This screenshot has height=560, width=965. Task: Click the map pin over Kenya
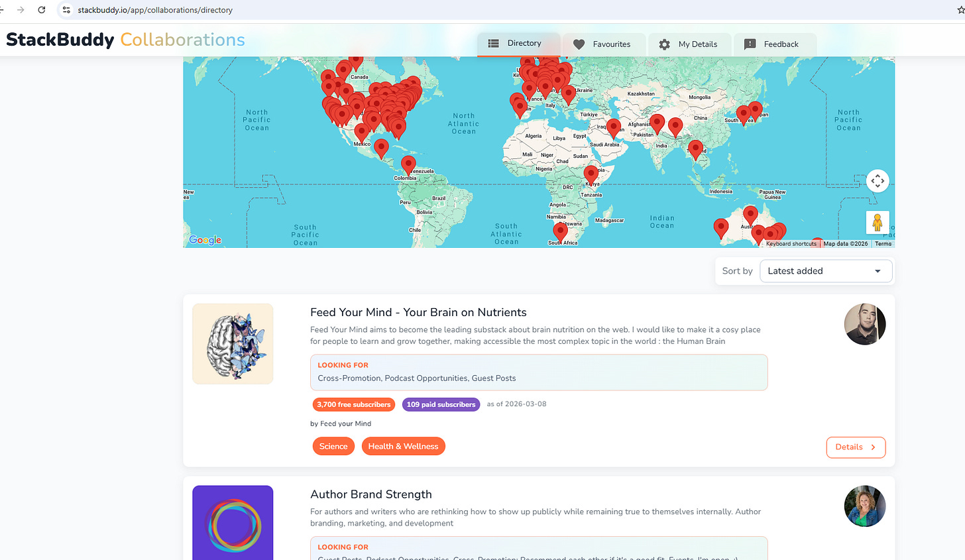click(591, 175)
